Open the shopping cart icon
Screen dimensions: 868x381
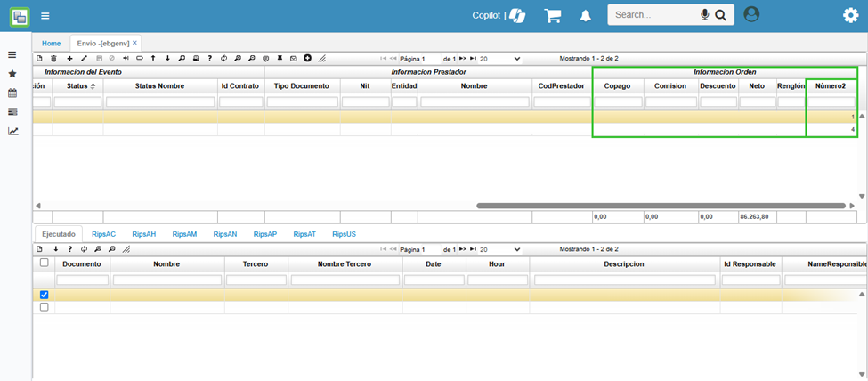tap(553, 15)
